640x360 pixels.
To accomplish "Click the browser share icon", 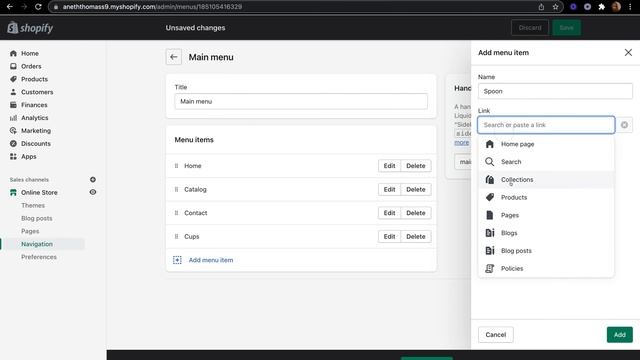I will pos(541,7).
